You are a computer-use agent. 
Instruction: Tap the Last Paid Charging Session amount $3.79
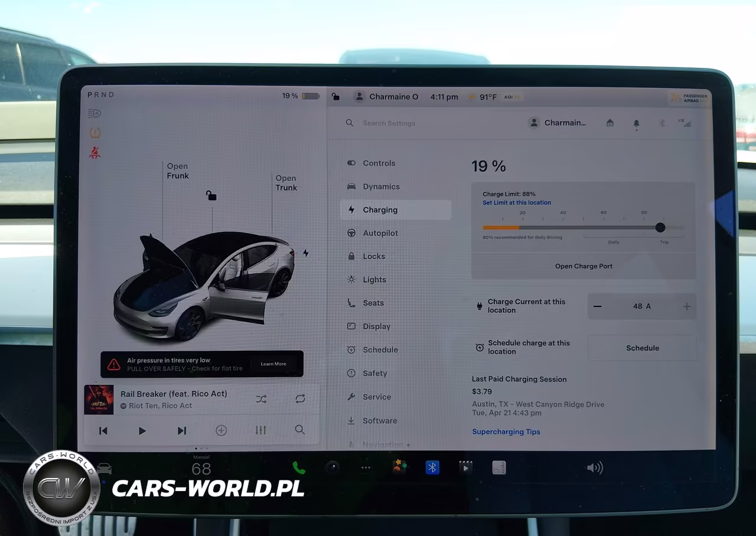coord(482,391)
